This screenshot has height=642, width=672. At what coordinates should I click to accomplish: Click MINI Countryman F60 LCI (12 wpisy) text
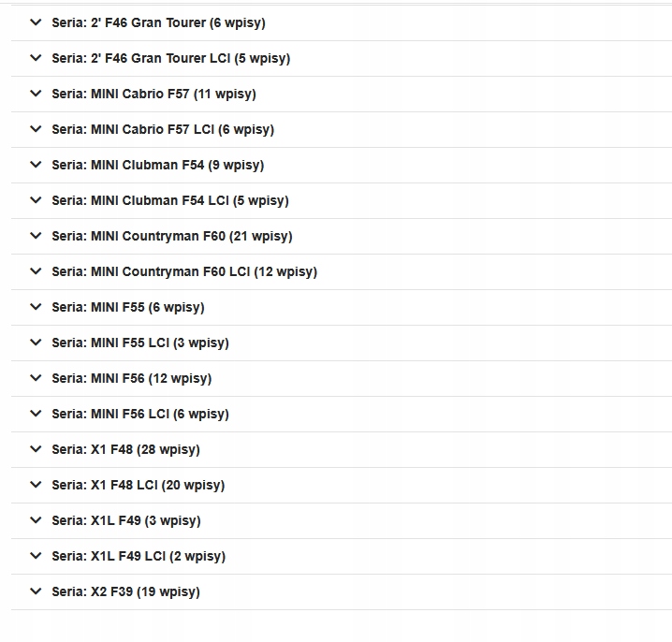pyautogui.click(x=184, y=271)
